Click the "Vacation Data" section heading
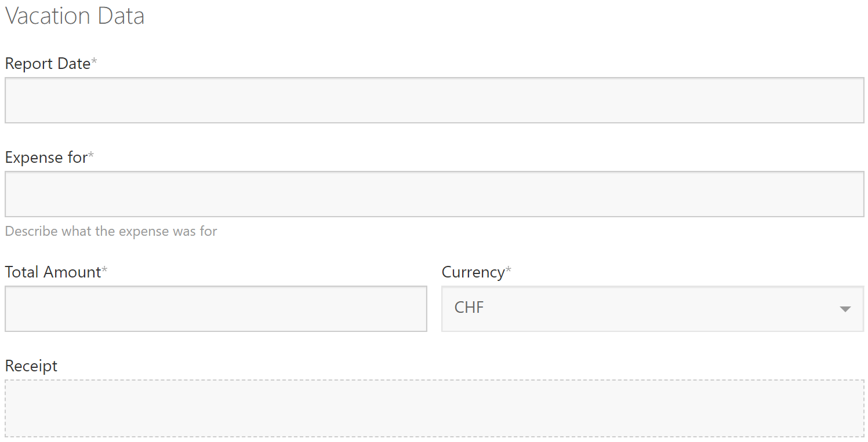The width and height of the screenshot is (868, 442). pos(75,16)
